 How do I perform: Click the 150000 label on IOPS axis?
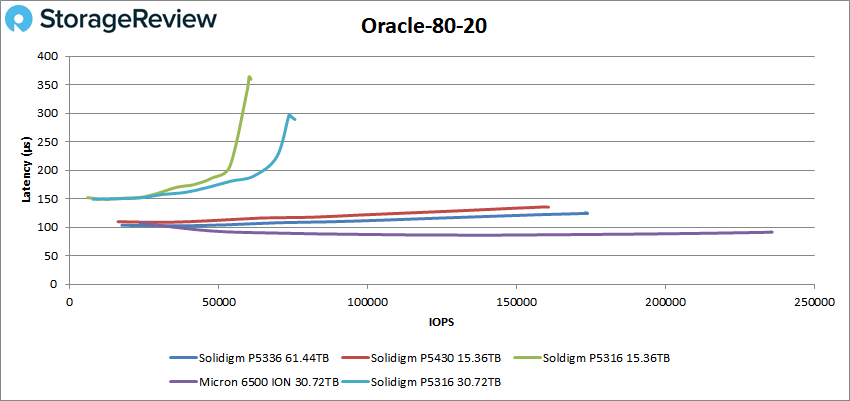[x=516, y=302]
